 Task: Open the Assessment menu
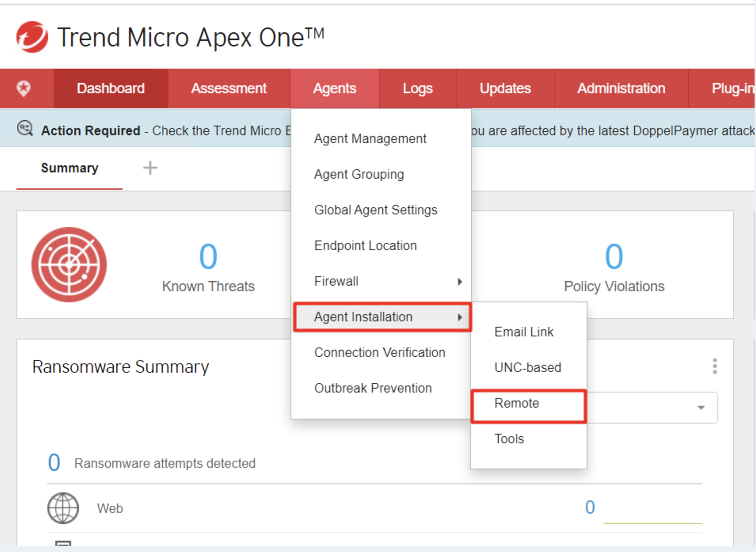pos(229,88)
